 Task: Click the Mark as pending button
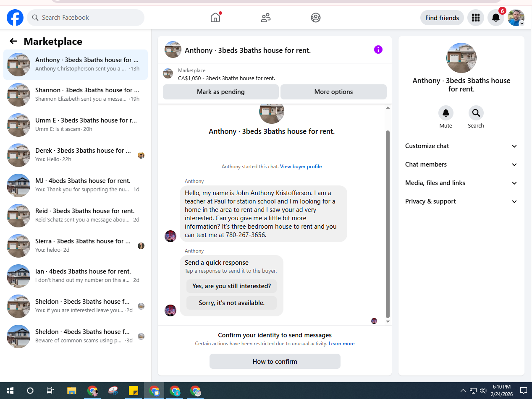221,92
